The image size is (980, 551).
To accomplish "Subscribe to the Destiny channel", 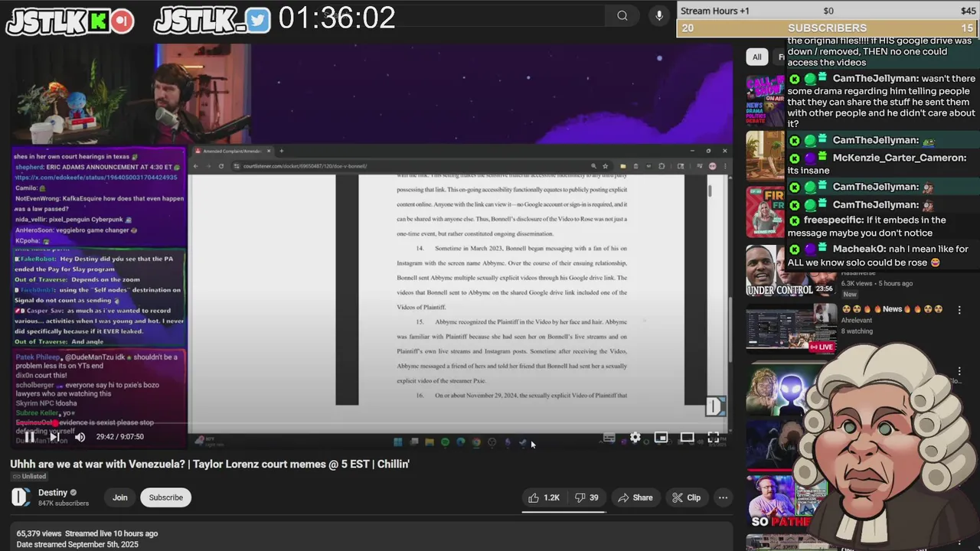I will click(166, 497).
